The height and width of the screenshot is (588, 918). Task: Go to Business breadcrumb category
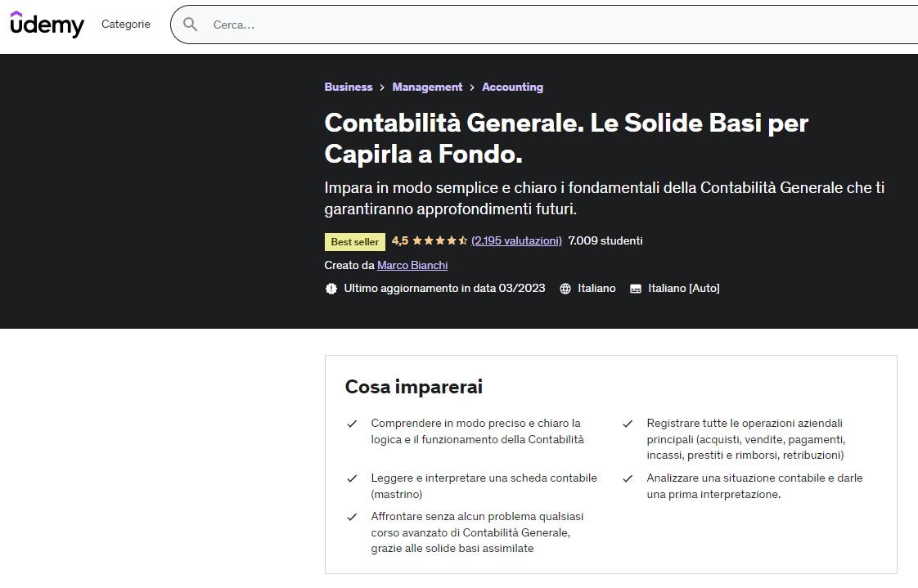pyautogui.click(x=349, y=87)
